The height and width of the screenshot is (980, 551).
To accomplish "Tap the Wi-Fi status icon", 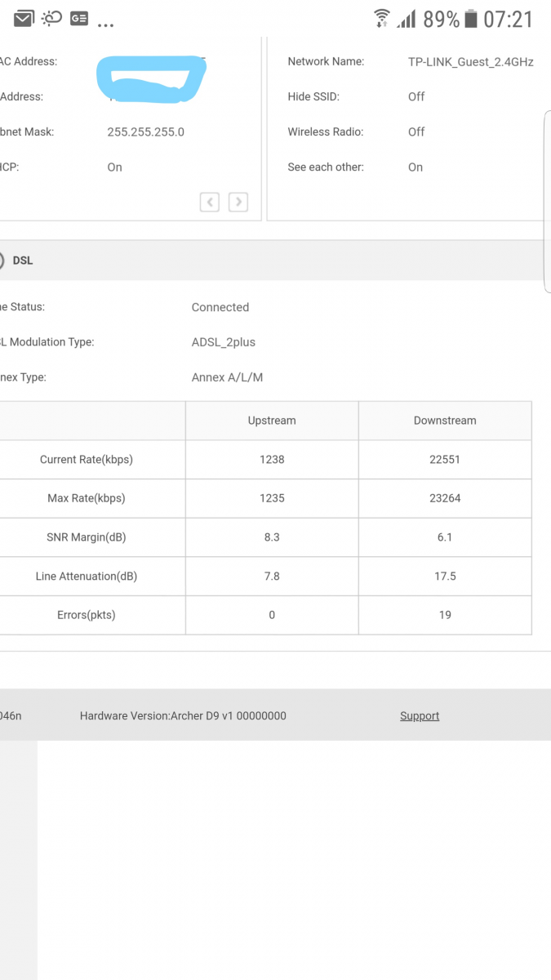I will click(x=381, y=18).
